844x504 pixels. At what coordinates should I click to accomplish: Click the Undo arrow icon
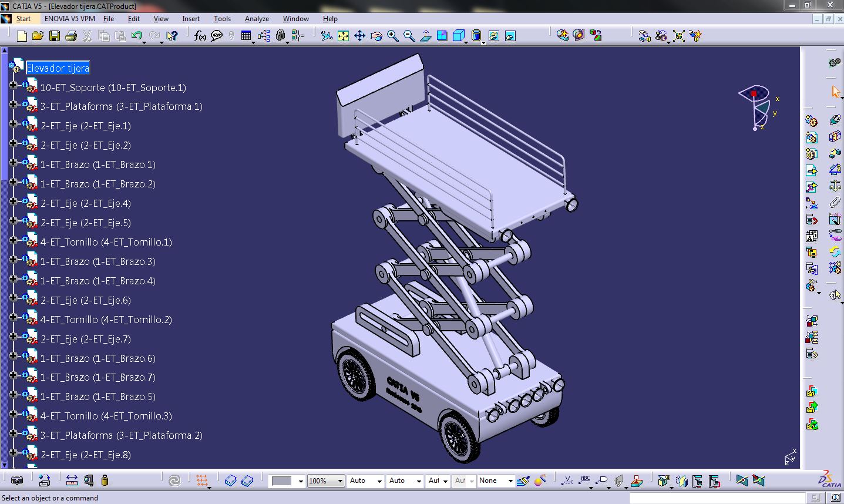tap(136, 36)
